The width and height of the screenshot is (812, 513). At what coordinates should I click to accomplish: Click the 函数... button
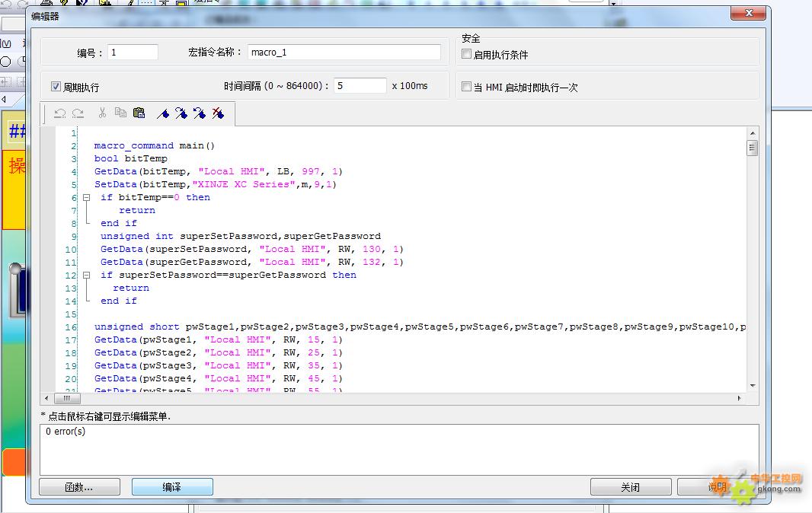point(79,487)
